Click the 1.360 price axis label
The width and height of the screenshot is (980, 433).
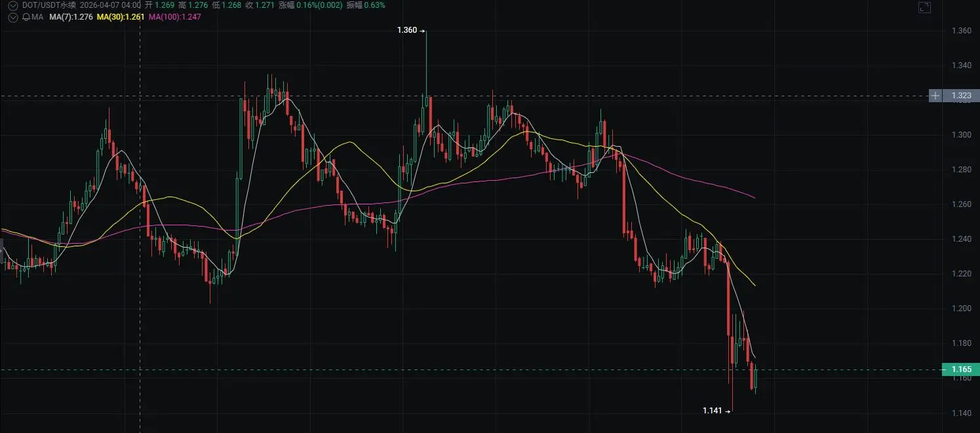961,31
